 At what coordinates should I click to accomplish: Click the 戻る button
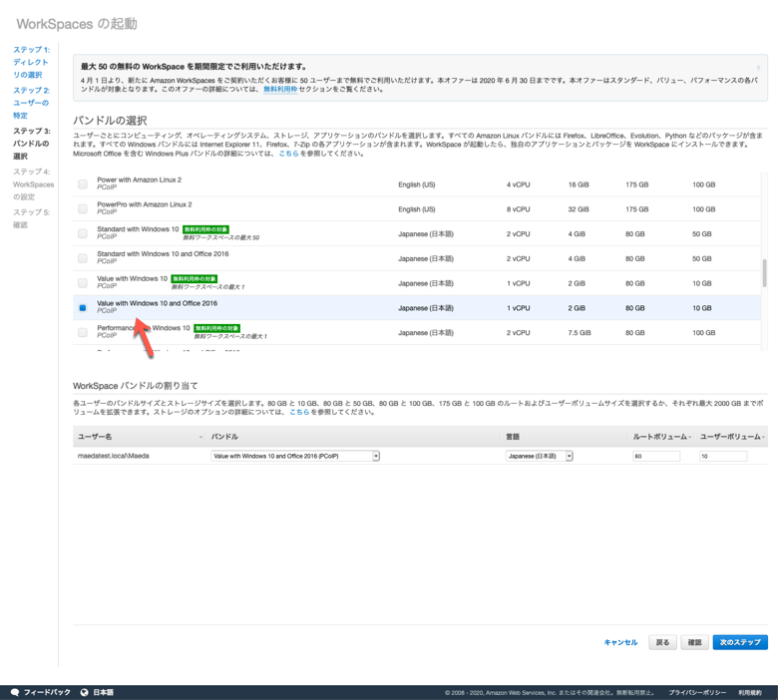[x=662, y=642]
